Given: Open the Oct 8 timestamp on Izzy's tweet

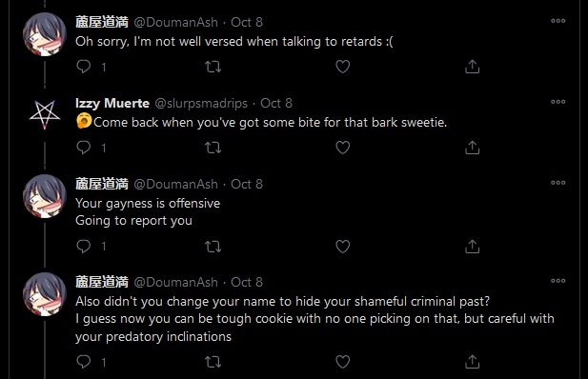Looking at the screenshot, I should [276, 103].
